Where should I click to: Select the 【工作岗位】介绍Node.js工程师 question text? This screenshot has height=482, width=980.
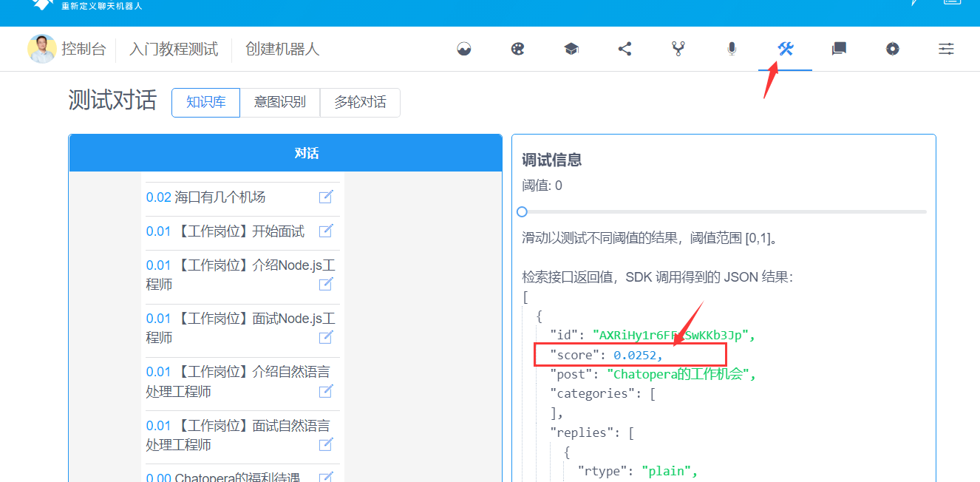point(241,275)
